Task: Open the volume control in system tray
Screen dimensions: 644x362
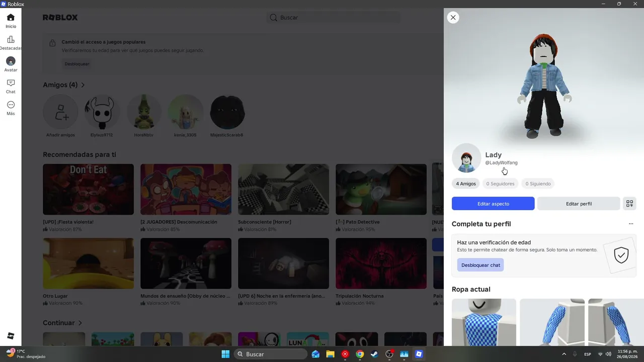Action: (x=608, y=354)
